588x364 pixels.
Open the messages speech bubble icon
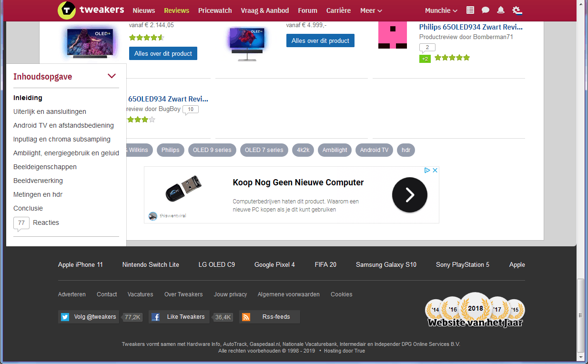pyautogui.click(x=486, y=10)
